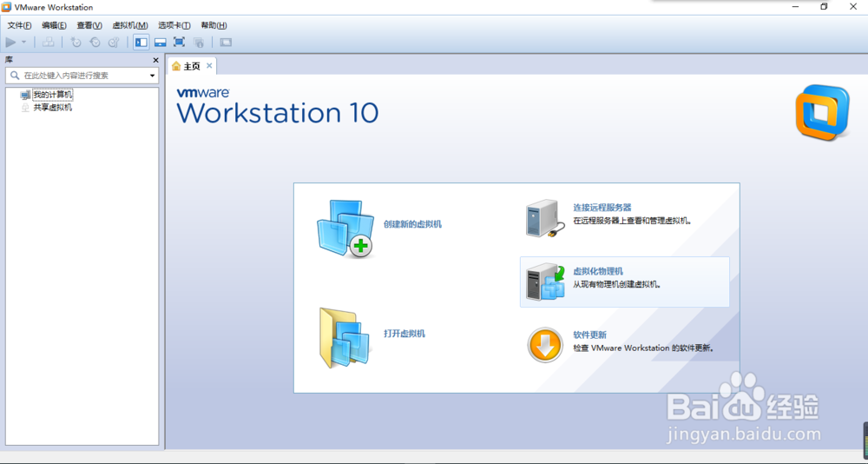
Task: Click text 检查 VMware Workstation 的软件更新。
Action: click(x=644, y=348)
